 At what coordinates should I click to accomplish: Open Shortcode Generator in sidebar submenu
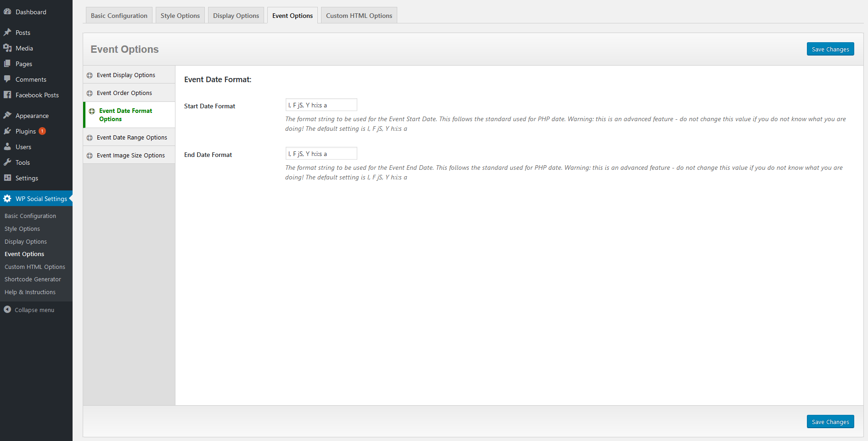click(33, 279)
